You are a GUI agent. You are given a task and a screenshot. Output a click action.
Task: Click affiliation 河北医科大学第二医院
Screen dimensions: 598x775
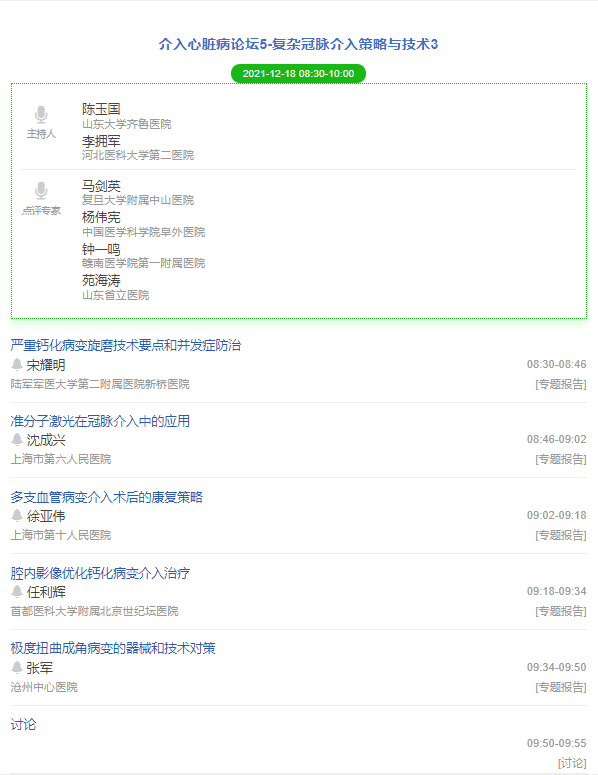[x=138, y=155]
